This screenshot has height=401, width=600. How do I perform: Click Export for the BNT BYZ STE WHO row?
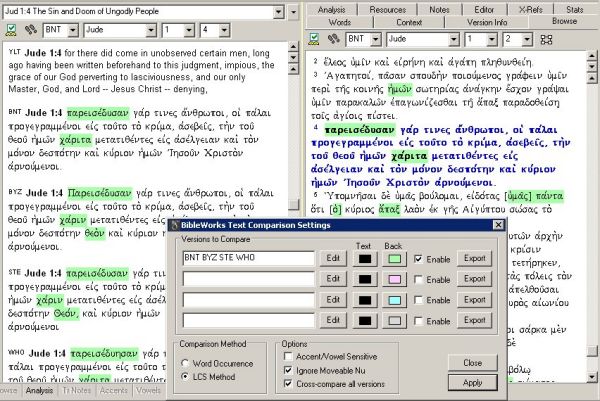[474, 258]
